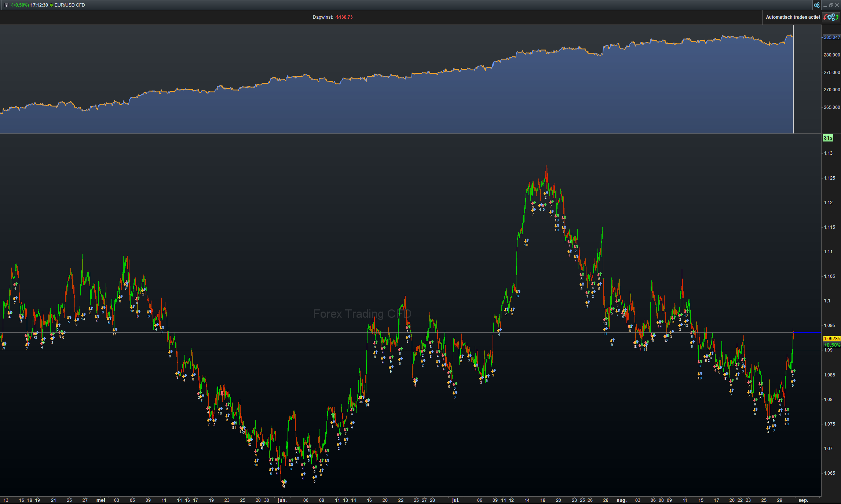Click the 1,13 price level on the axis
This screenshot has width=841, height=504.
point(828,153)
